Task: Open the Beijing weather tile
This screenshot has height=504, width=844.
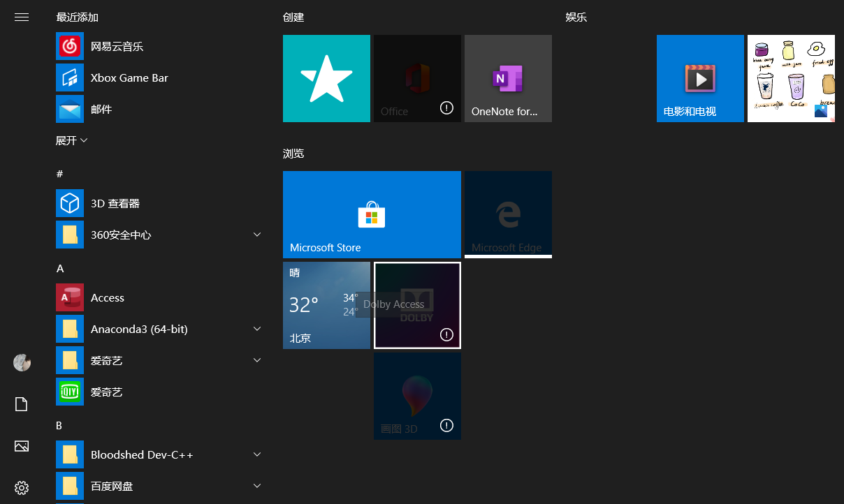Action: (326, 305)
